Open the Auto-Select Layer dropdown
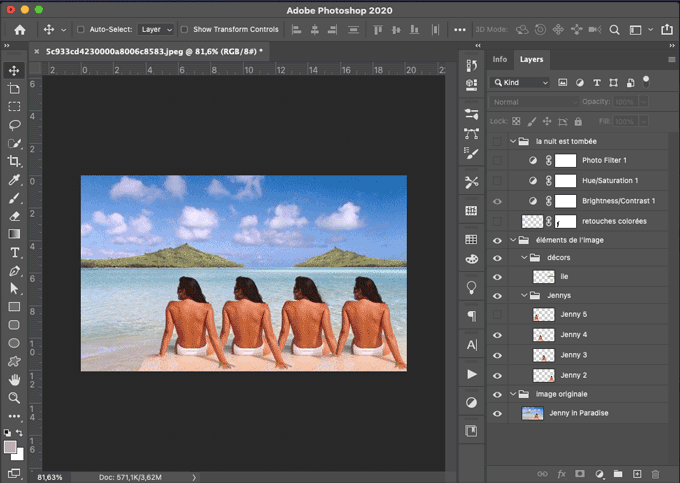Viewport: 680px width, 483px height. pos(155,30)
